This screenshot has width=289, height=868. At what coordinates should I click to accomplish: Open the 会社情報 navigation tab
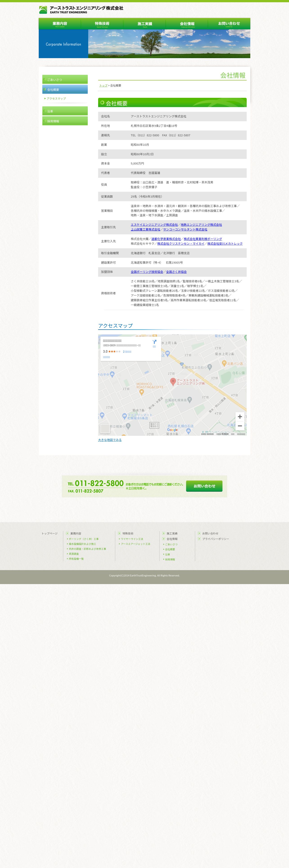tap(187, 24)
